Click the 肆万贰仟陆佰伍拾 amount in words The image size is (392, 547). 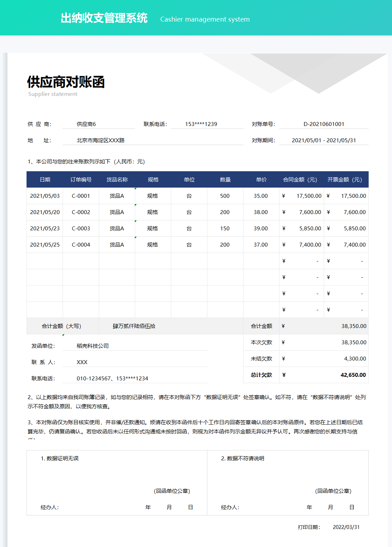point(134,326)
